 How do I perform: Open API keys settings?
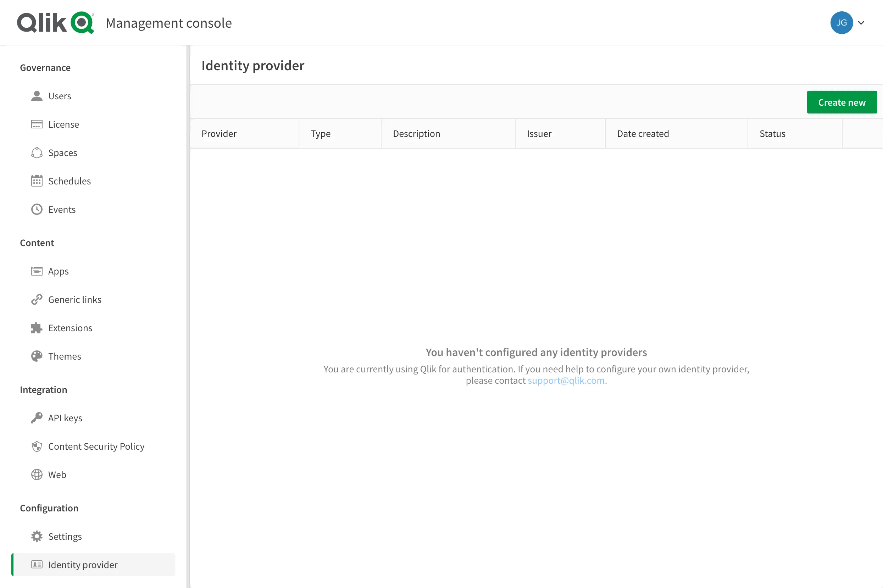pyautogui.click(x=66, y=417)
